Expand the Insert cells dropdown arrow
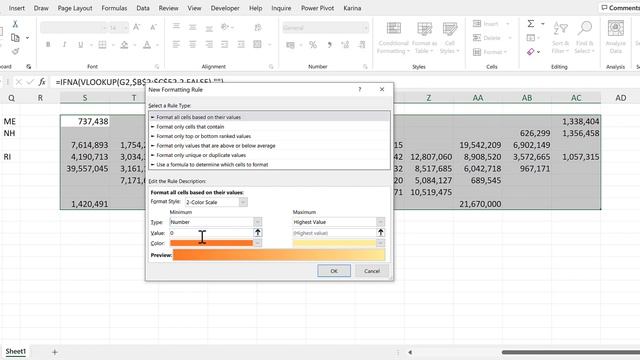Screen dimensions: 640x360 [x=508, y=24]
